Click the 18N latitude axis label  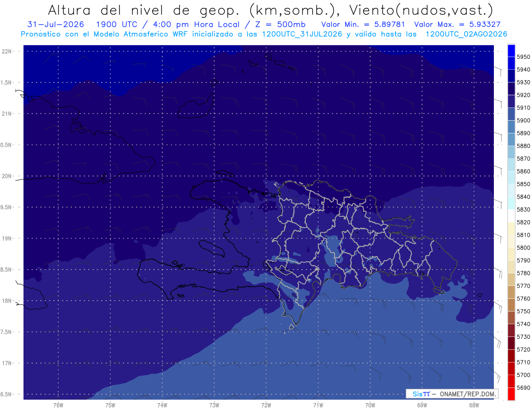(x=6, y=301)
